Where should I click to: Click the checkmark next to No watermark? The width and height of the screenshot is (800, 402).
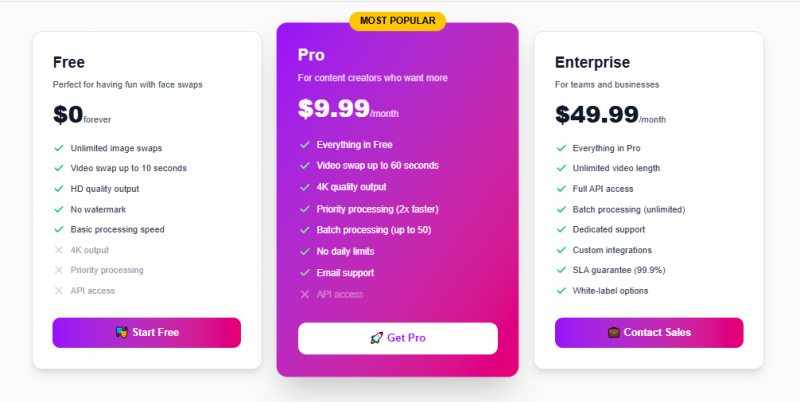[58, 209]
